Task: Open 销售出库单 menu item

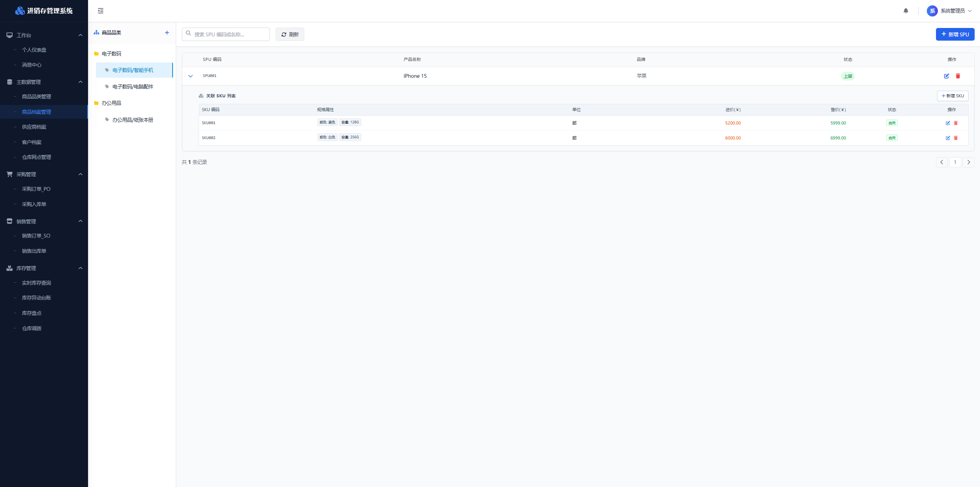Action: coord(44,251)
